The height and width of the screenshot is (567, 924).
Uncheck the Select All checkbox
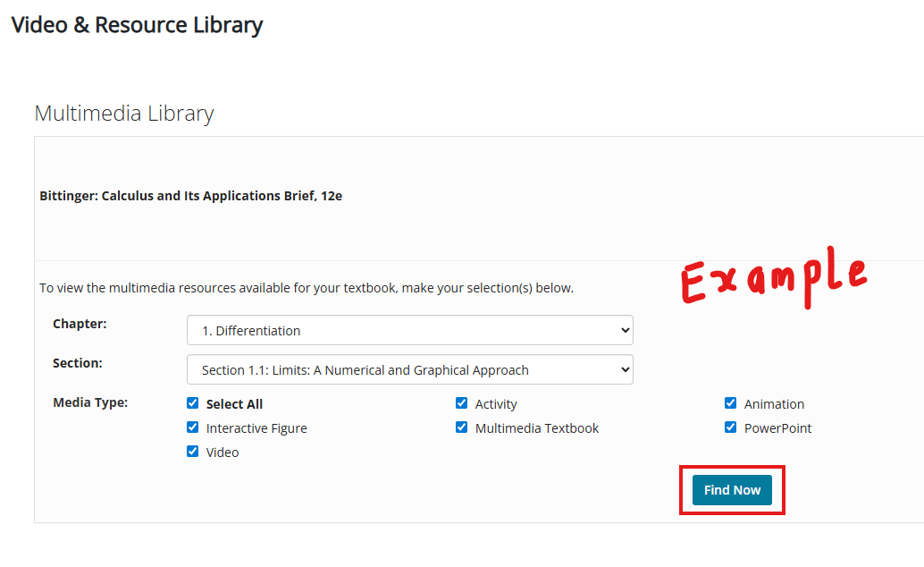tap(192, 402)
